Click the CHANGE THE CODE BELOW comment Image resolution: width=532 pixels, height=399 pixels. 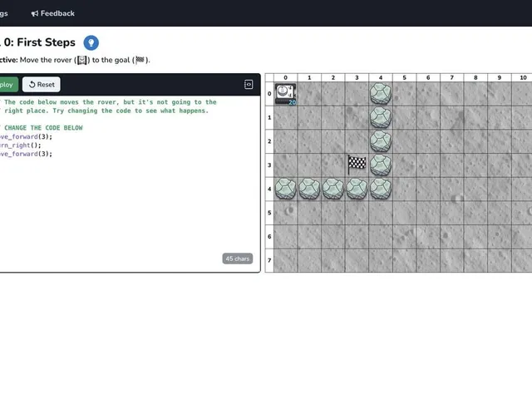[43, 128]
